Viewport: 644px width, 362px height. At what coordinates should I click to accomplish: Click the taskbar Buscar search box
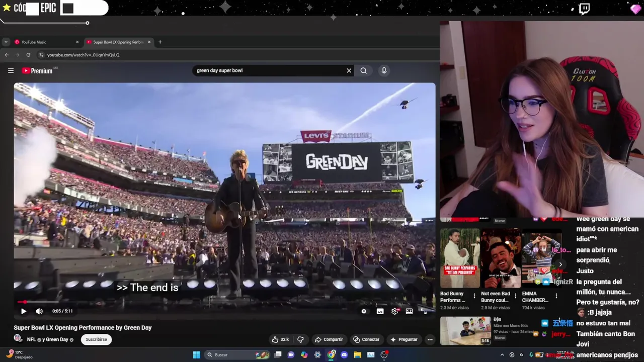click(238, 355)
